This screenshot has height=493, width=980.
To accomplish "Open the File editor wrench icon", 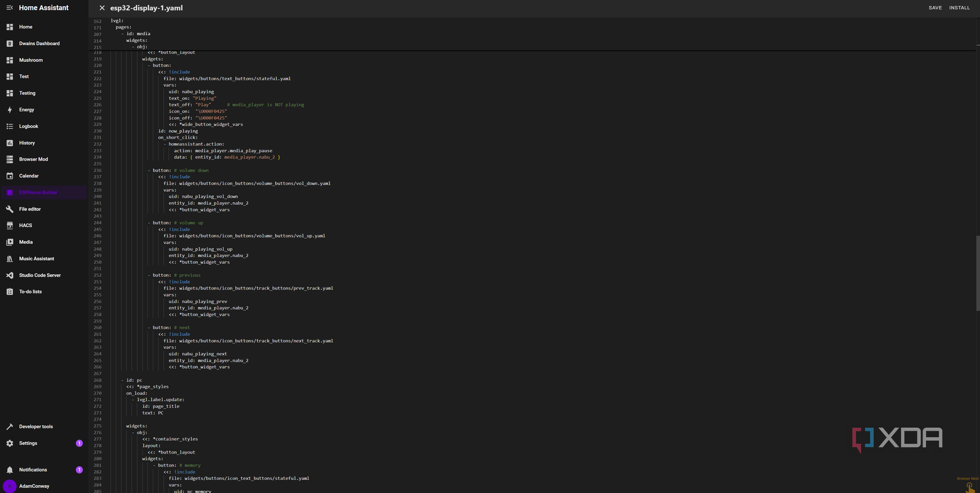I will click(10, 209).
